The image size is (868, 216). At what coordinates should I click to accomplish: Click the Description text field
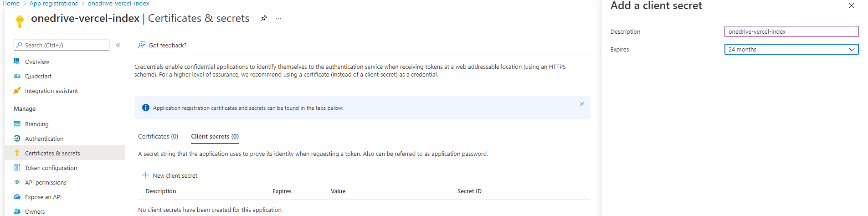pos(791,31)
